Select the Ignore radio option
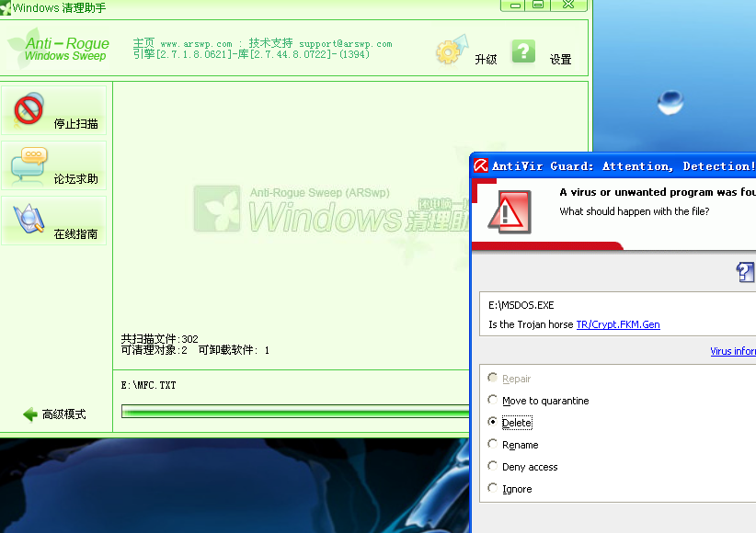This screenshot has height=533, width=756. pyautogui.click(x=492, y=488)
